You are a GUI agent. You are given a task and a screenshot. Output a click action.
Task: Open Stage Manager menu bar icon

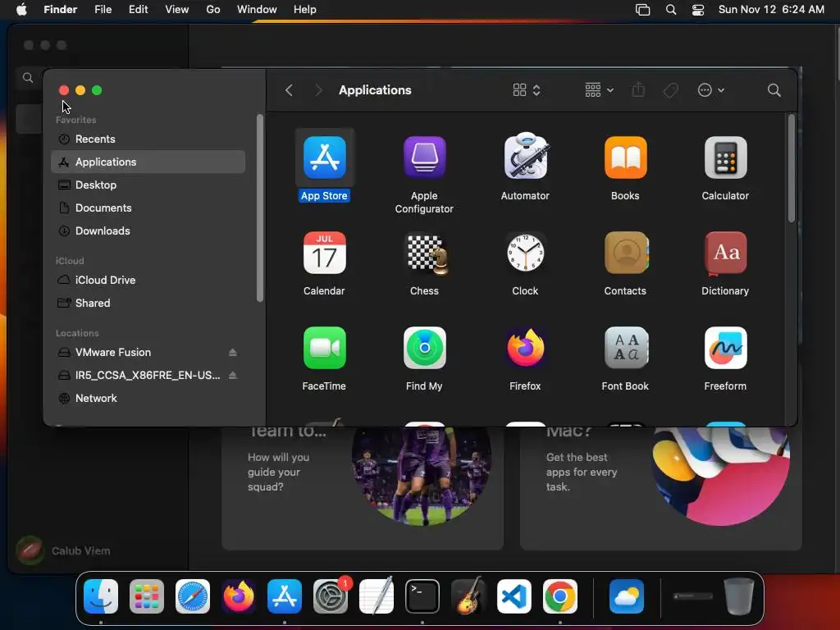[x=642, y=10]
